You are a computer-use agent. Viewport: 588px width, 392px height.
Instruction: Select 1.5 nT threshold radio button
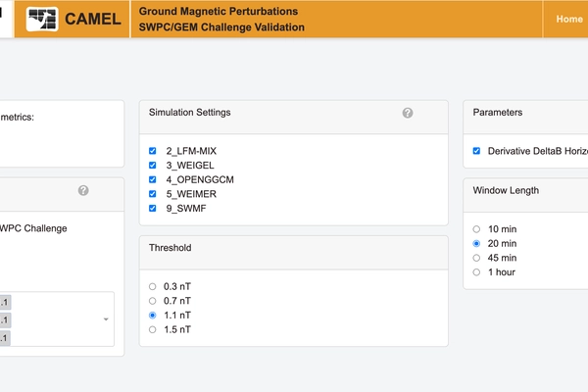[151, 330]
